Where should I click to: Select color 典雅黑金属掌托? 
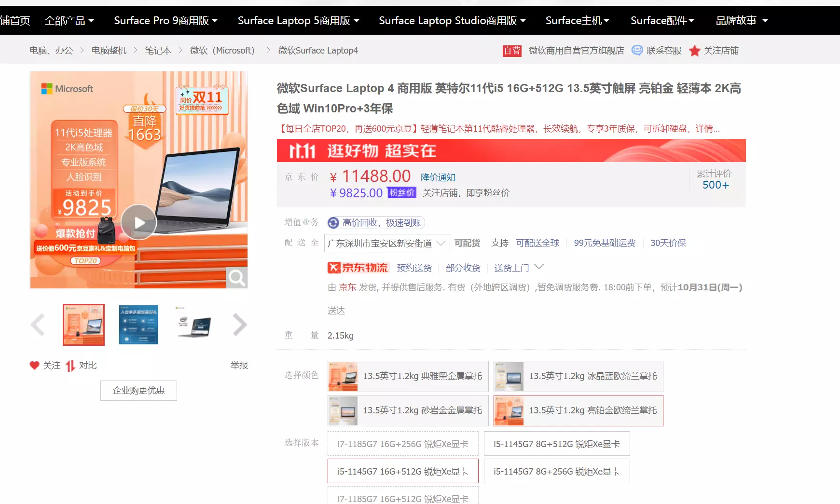point(408,376)
